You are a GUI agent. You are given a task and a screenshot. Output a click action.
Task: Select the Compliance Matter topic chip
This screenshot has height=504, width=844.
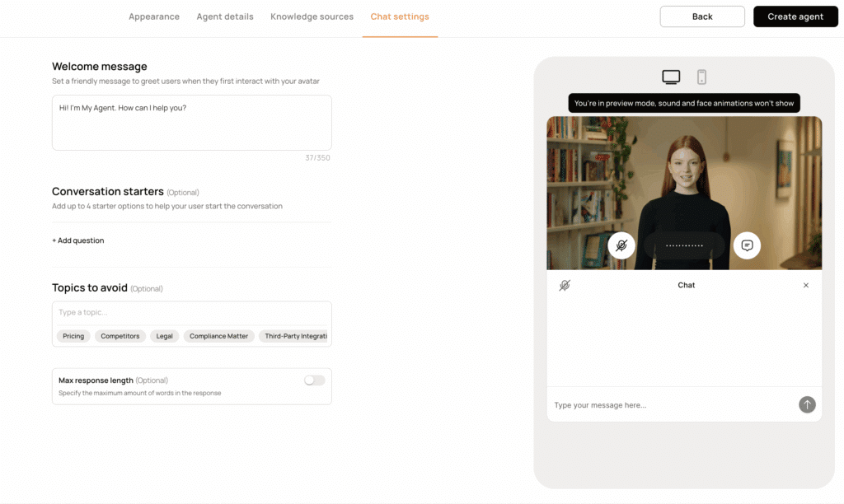pos(218,336)
